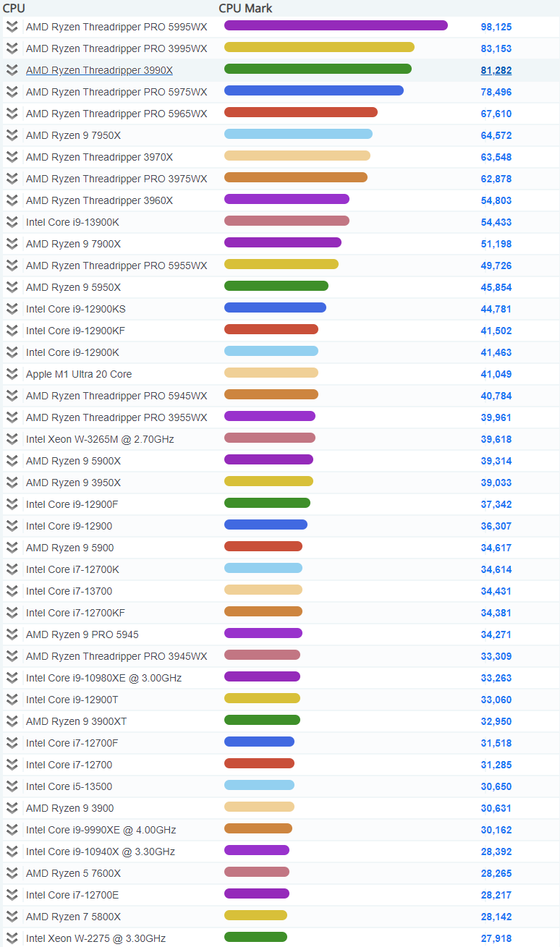Open the Intel Core i9-12900KS link

(76, 309)
